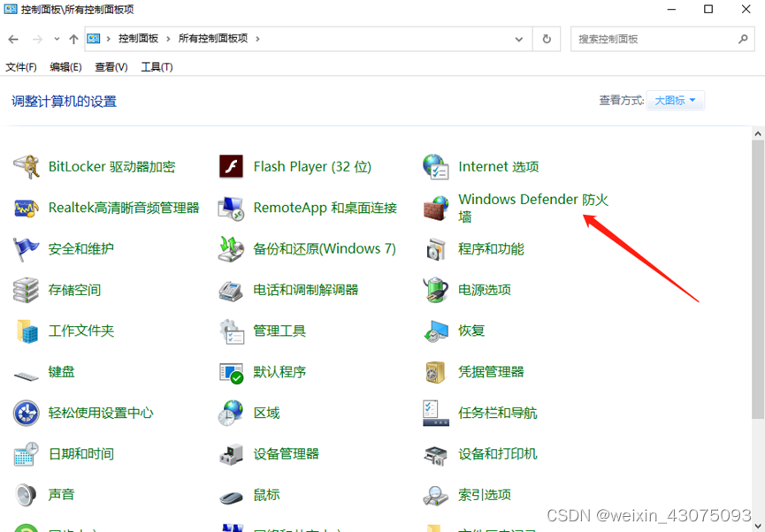Screen dimensions: 765x532
Task: Click the 管理工具 gear icon
Action: click(231, 331)
